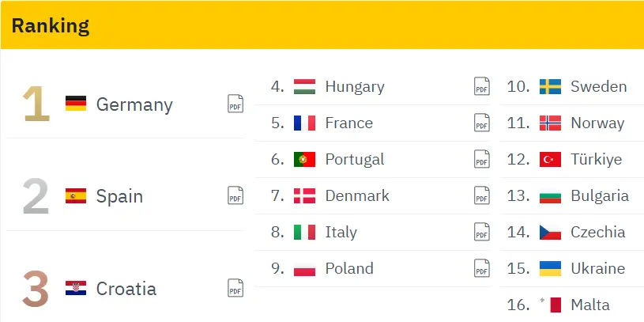The image size is (644, 322).
Task: Open the Czechia ranking entry
Action: pyautogui.click(x=597, y=232)
